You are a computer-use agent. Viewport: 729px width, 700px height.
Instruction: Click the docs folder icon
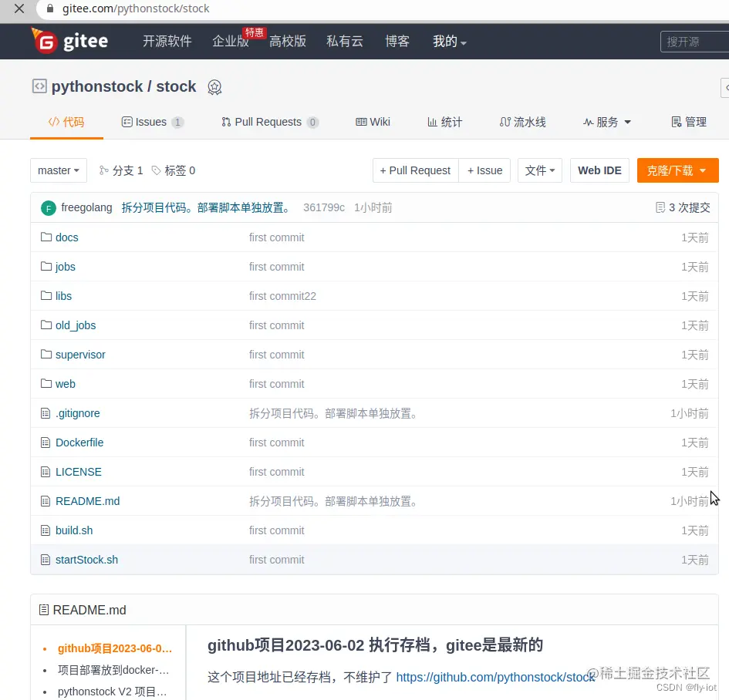46,237
